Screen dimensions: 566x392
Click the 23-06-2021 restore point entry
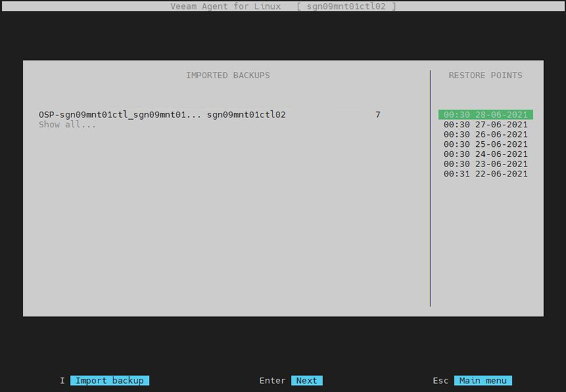point(485,164)
